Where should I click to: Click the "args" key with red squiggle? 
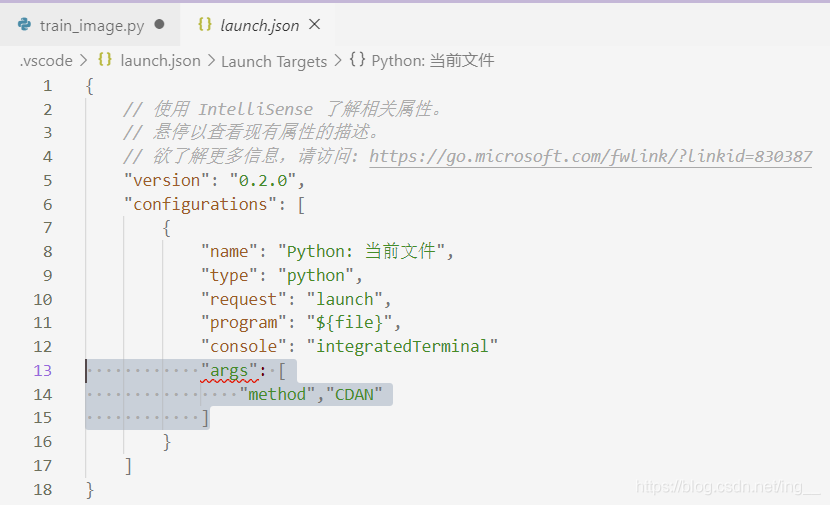pyautogui.click(x=230, y=371)
